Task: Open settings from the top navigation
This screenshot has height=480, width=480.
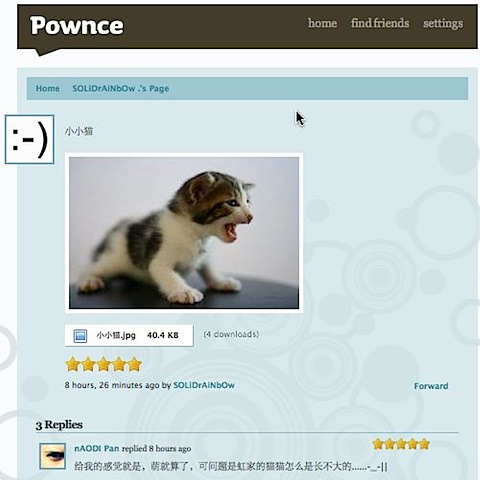Action: pos(443,24)
